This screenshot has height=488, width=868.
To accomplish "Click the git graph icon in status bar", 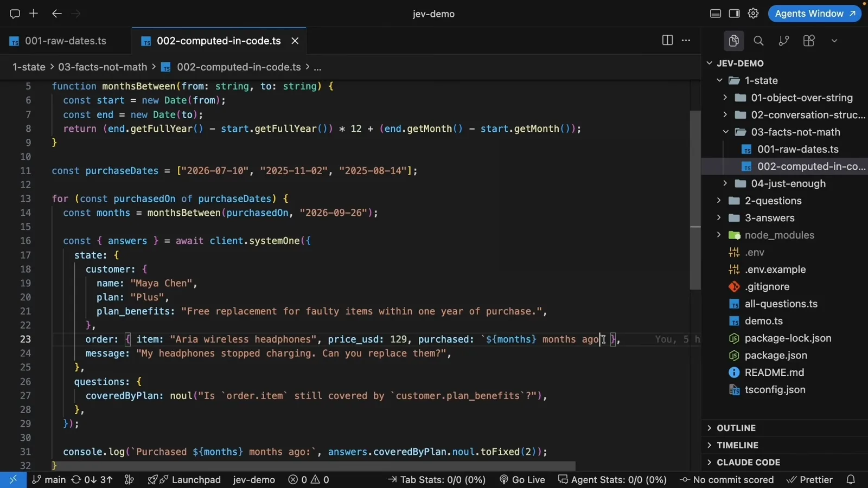I will pos(129,480).
